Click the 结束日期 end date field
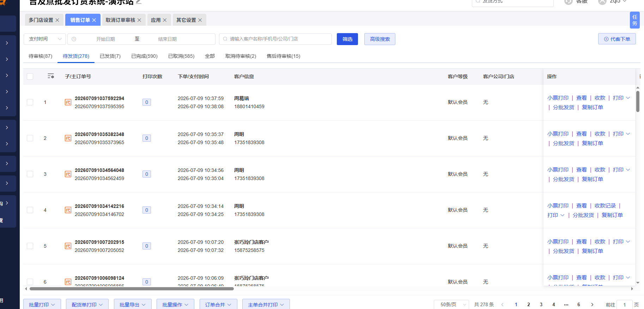The width and height of the screenshot is (644, 309). pos(168,39)
